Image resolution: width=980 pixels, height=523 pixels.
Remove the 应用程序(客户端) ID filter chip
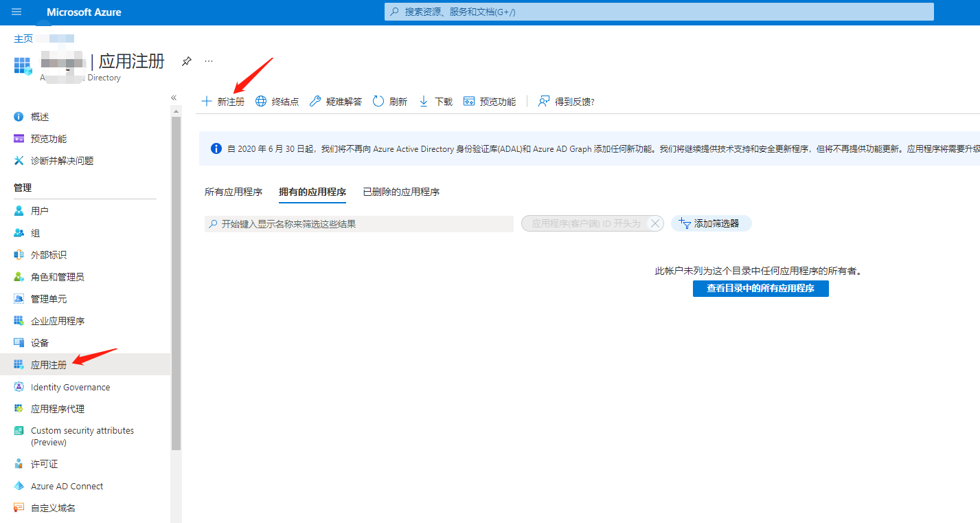655,223
